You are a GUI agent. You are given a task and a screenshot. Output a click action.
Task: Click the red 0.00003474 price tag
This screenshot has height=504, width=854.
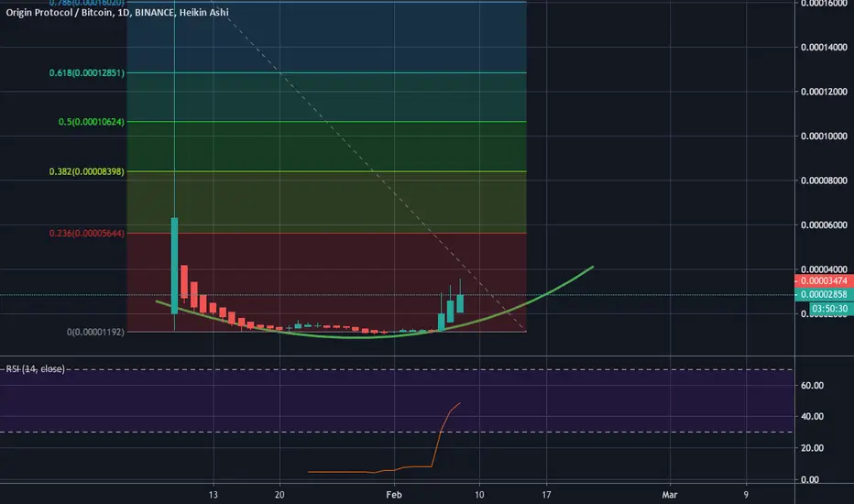click(x=824, y=280)
